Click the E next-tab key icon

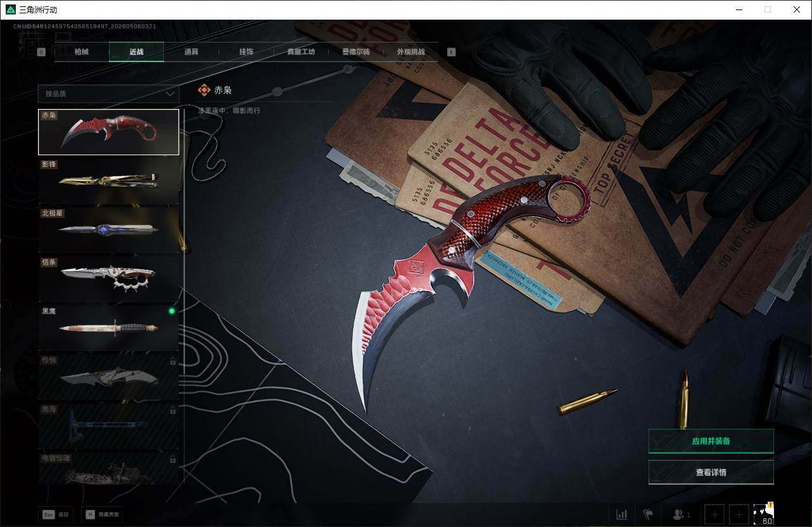pos(452,53)
